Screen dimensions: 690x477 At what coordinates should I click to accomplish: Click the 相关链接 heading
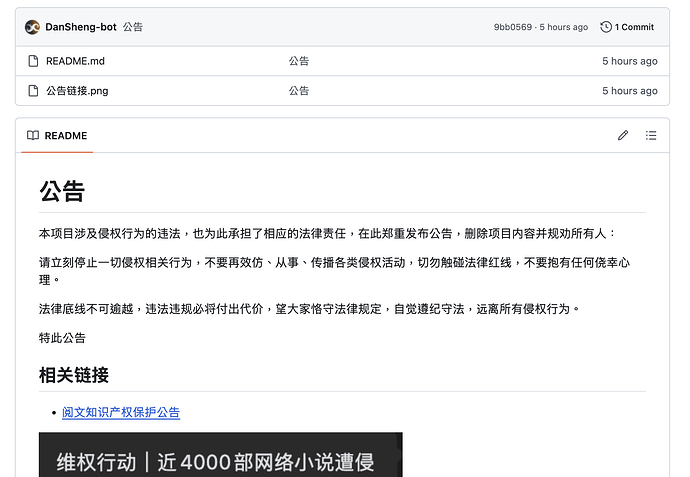(x=74, y=375)
